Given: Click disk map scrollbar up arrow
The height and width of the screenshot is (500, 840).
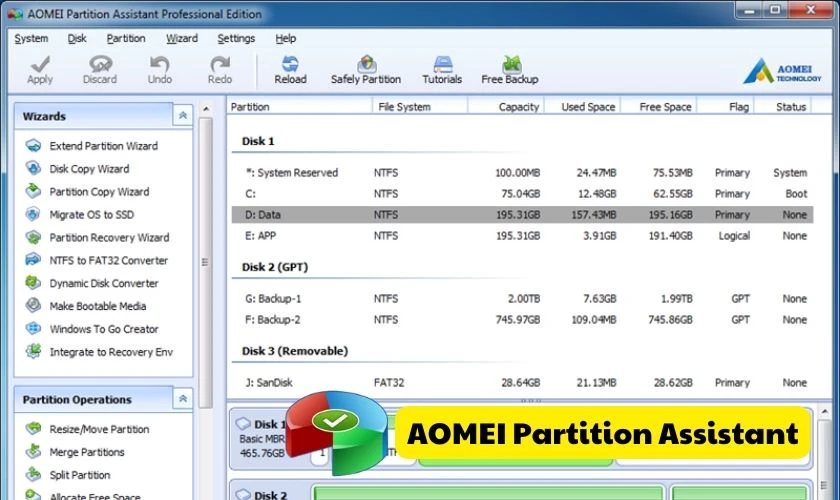Looking at the screenshot, I should pos(824,412).
